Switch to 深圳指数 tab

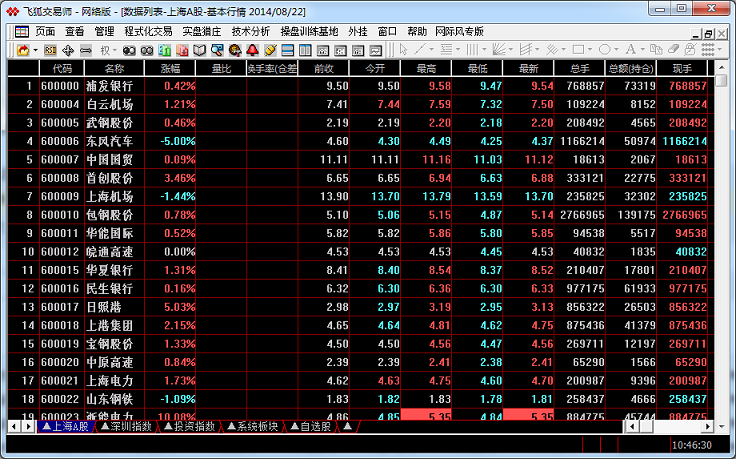tap(130, 426)
